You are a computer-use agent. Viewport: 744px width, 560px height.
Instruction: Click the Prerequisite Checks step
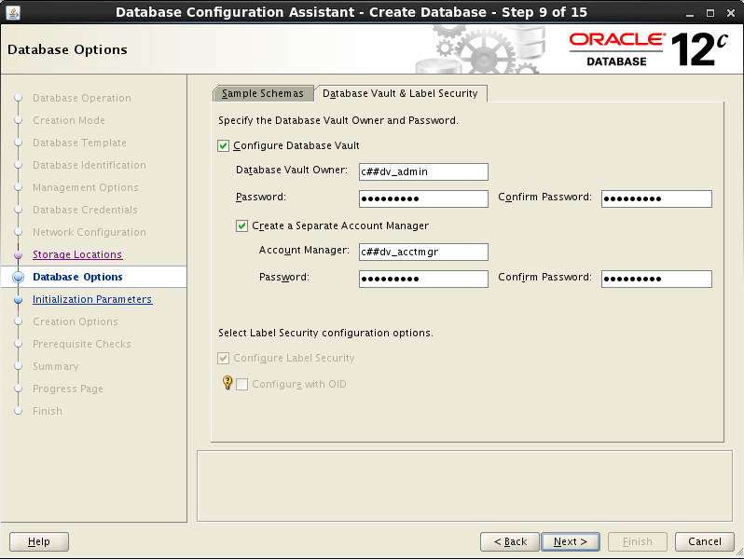tap(82, 344)
